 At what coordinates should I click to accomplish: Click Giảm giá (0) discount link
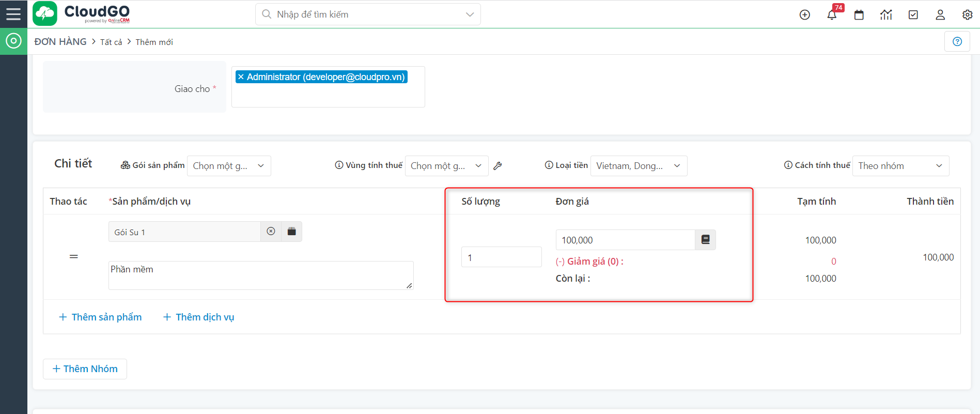tap(589, 262)
